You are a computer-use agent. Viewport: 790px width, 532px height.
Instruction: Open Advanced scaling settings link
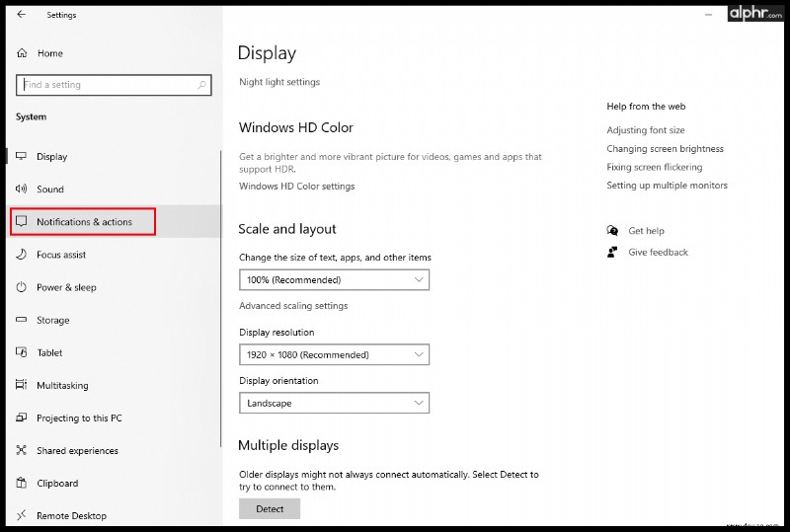(x=293, y=305)
